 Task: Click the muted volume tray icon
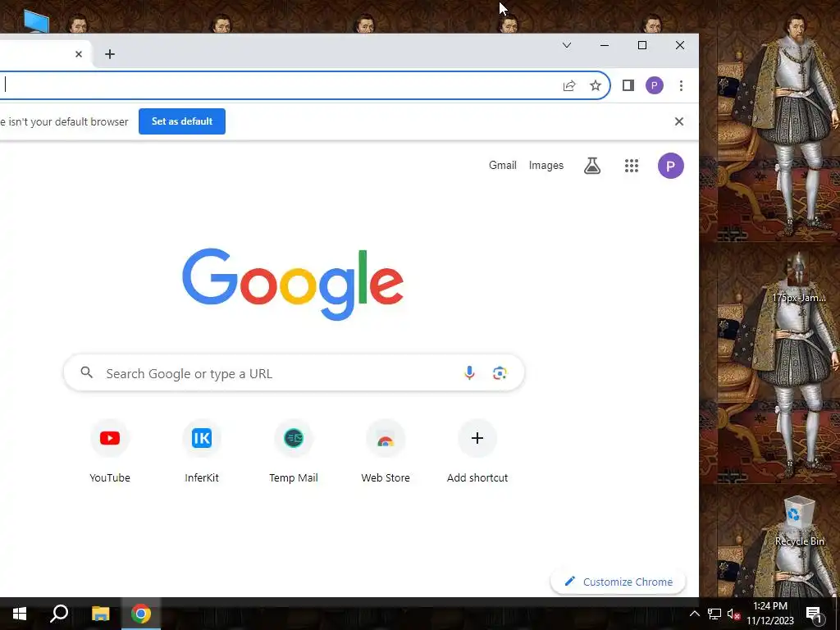coord(734,614)
